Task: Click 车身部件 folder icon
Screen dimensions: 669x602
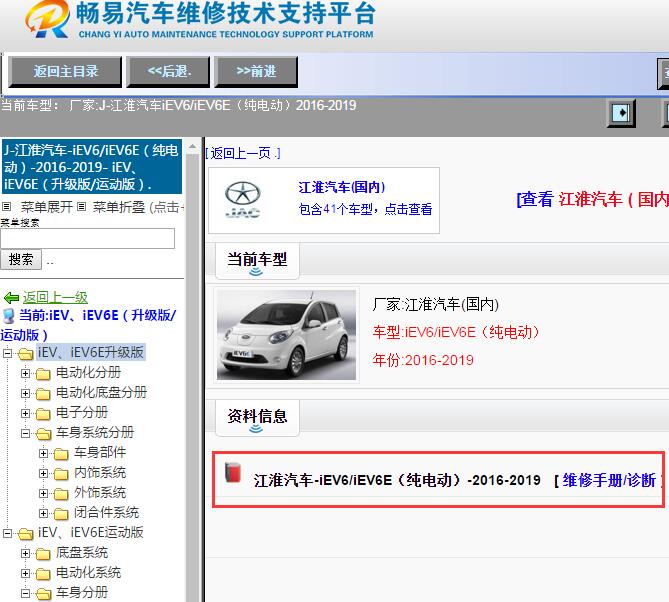Action: click(61, 454)
